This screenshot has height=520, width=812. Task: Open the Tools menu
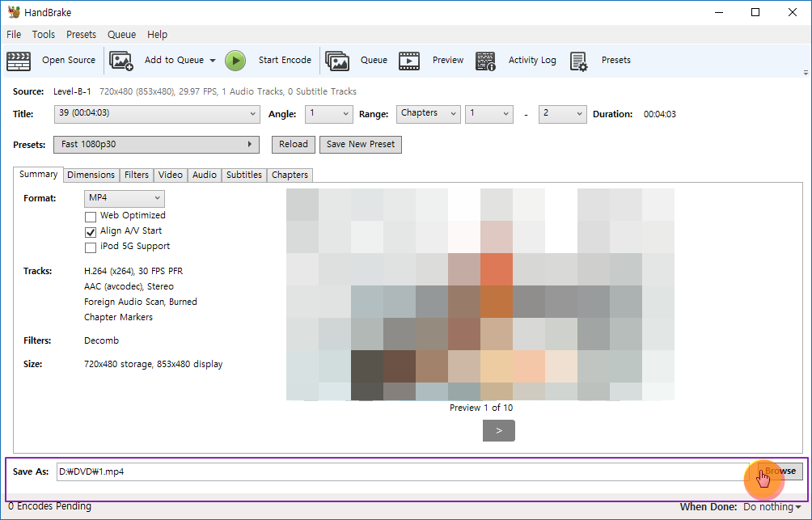[44, 35]
